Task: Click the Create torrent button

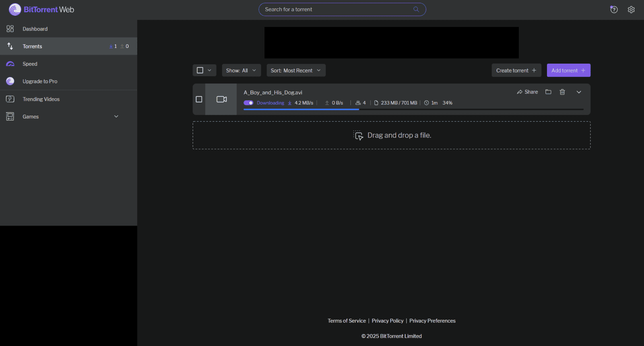Action: point(516,70)
